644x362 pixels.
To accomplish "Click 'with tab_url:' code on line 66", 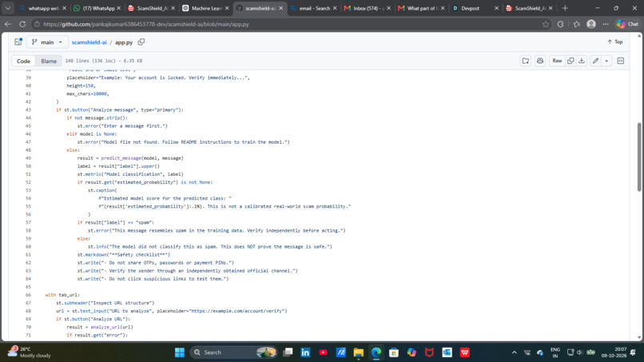I will 62,295.
